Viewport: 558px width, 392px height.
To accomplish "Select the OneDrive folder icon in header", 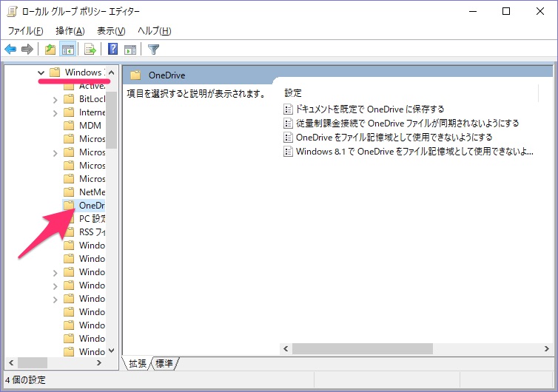I will tap(135, 75).
